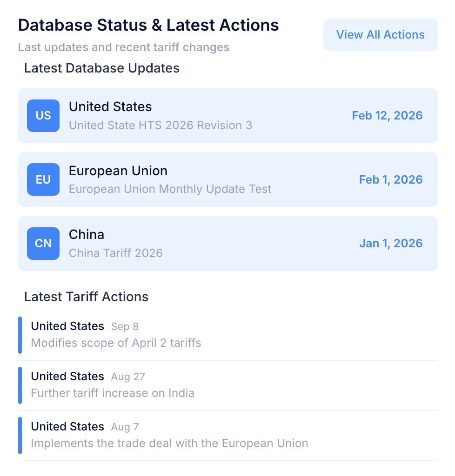455x476 pixels.
Task: Click the Latest Tariff Actions heading
Action: click(86, 297)
